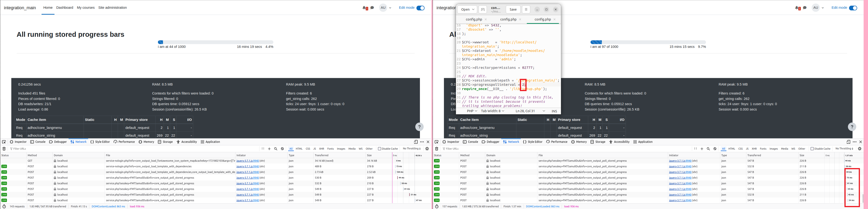Pause network recording in left devtools
Viewport: 868px width, 209px height.
coord(263,149)
